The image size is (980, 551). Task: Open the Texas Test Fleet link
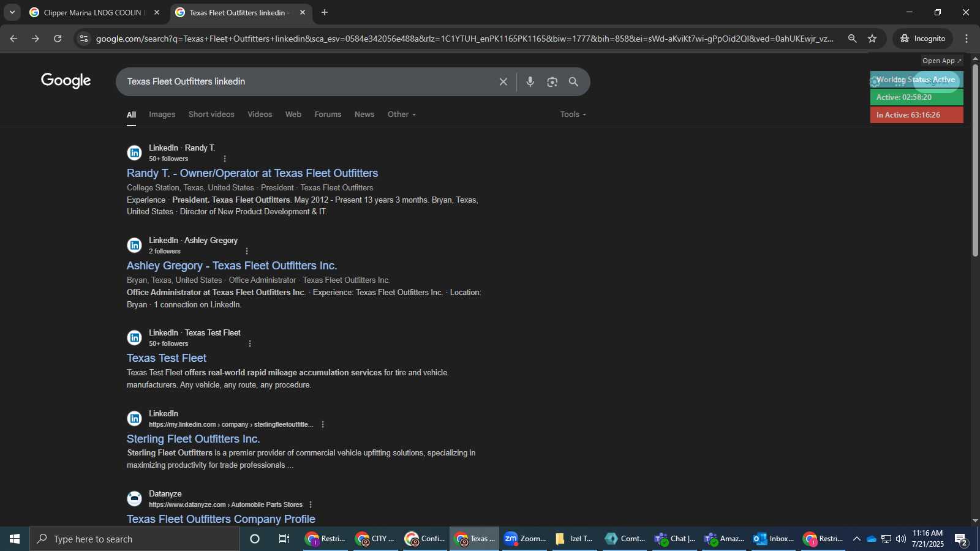167,358
